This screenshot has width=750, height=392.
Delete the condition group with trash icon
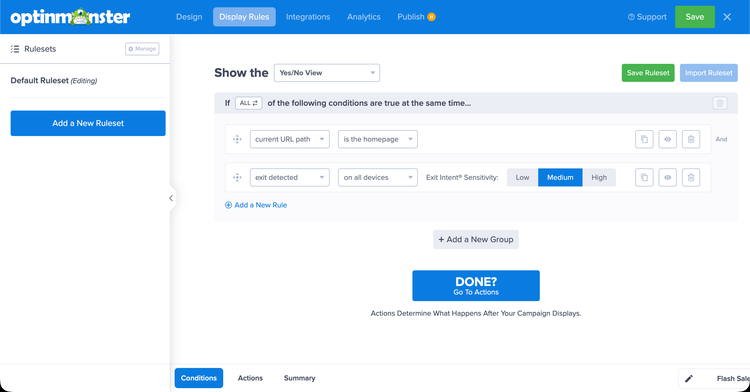coord(720,103)
